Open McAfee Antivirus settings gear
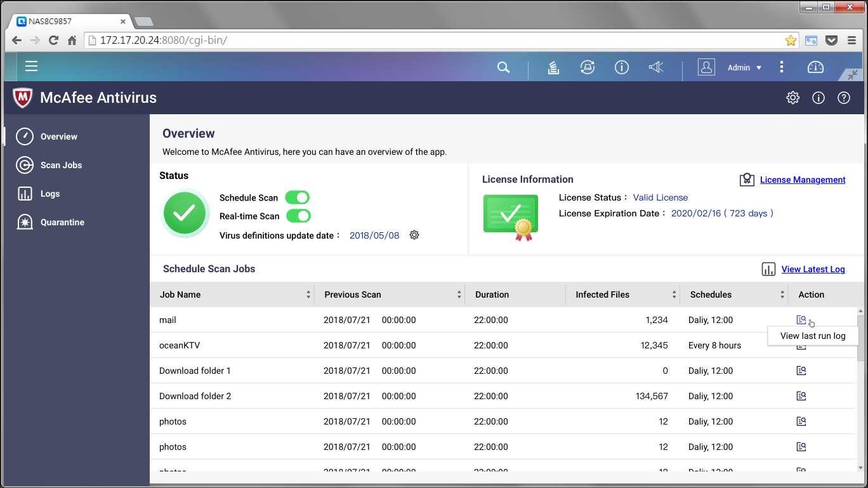The image size is (868, 488). click(792, 98)
